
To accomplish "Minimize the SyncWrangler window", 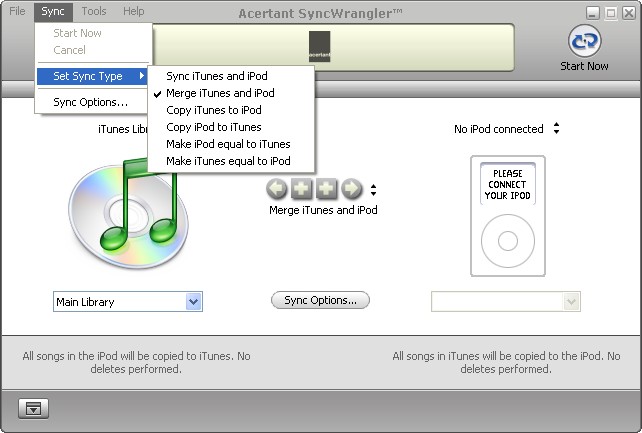I will point(592,13).
